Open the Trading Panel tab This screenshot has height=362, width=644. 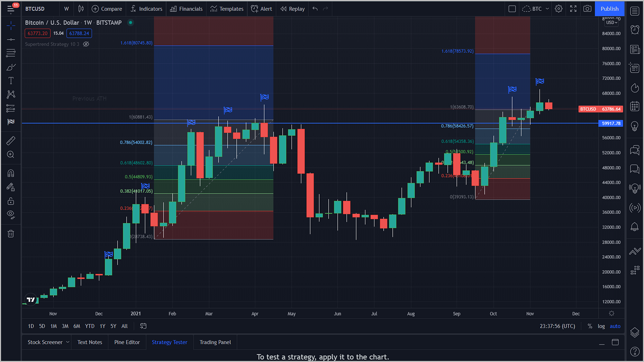point(215,342)
